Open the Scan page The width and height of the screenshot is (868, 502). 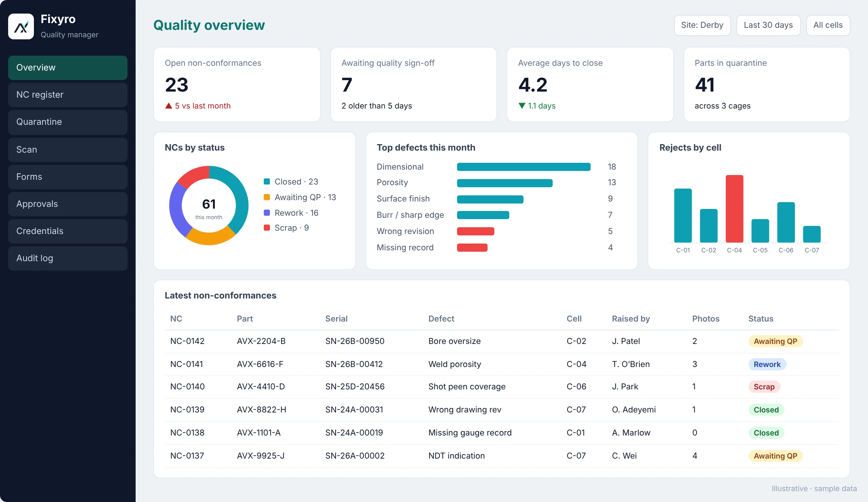pyautogui.click(x=68, y=150)
